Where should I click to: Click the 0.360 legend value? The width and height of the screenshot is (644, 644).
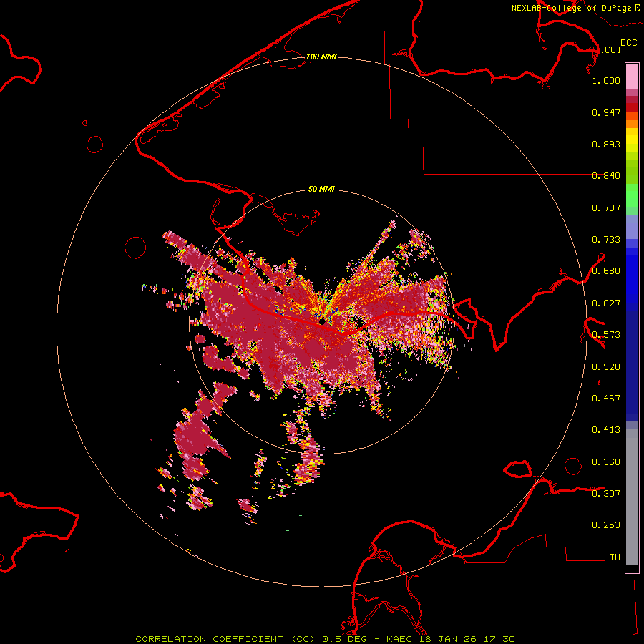[x=606, y=462]
